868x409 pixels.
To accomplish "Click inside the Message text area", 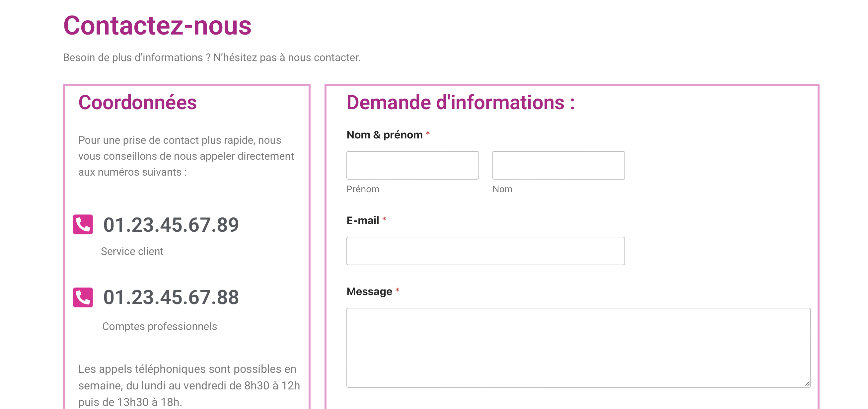I will [578, 347].
